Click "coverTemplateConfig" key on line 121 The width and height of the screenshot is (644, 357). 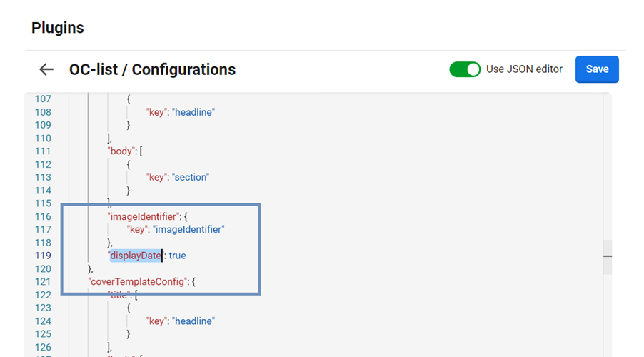click(x=139, y=281)
